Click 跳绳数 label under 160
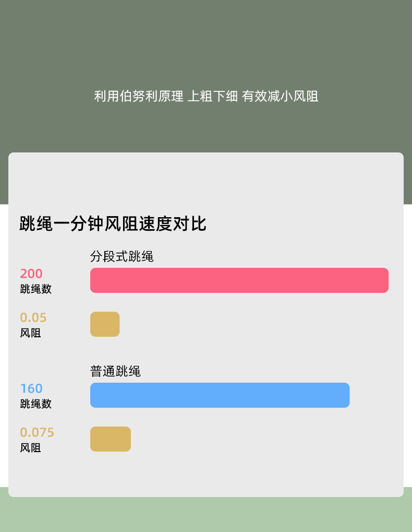The width and height of the screenshot is (412, 532). tap(35, 404)
